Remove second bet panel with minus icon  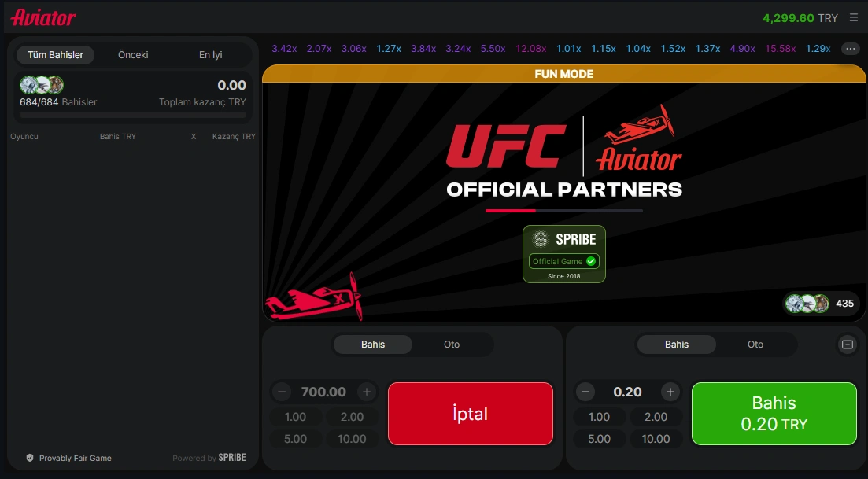point(847,345)
